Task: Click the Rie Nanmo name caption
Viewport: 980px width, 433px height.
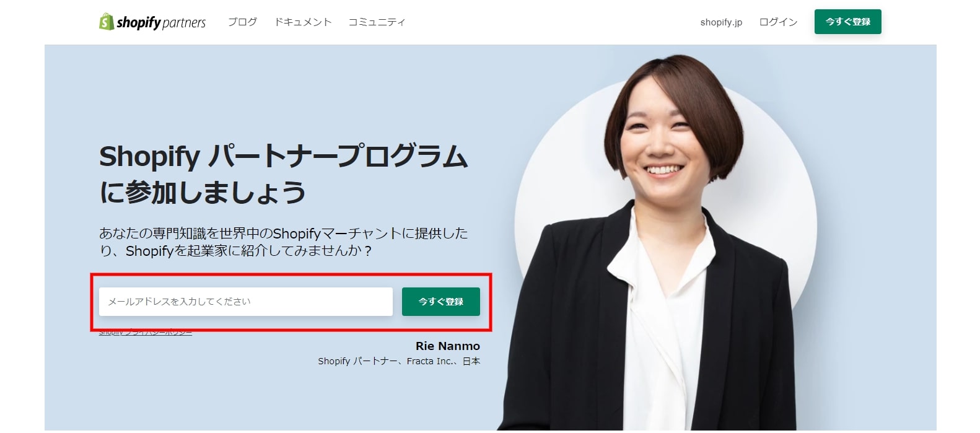Action: coord(447,346)
